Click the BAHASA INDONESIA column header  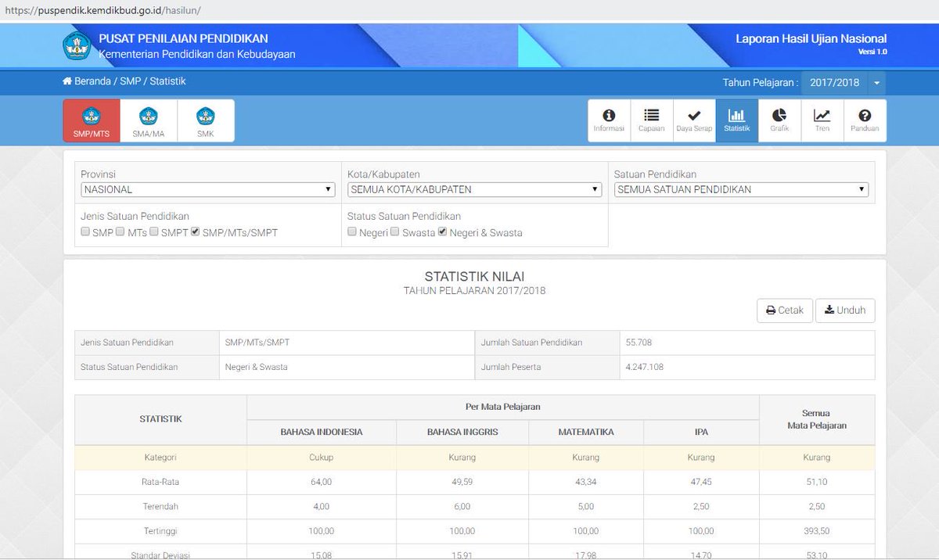coord(322,432)
